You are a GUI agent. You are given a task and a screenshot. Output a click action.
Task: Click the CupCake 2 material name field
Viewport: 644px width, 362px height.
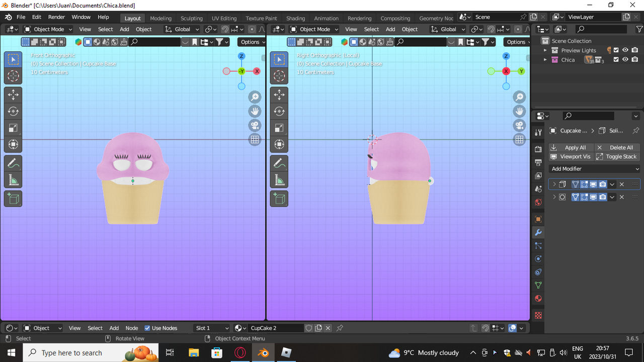276,328
